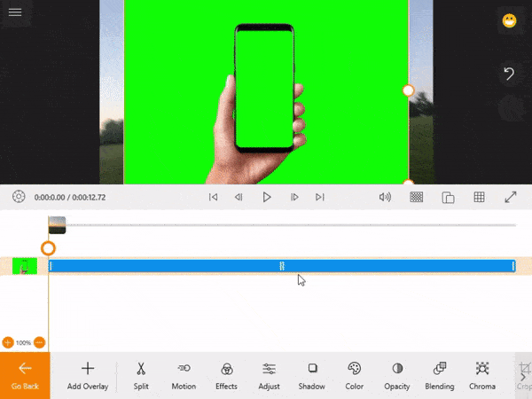Select the green screen overlay thumbnail
This screenshot has width=532, height=399.
tap(25, 266)
